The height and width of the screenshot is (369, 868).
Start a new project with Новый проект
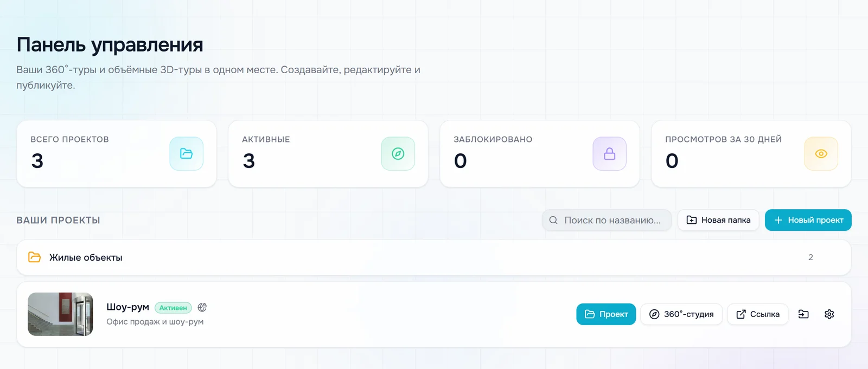click(x=808, y=220)
